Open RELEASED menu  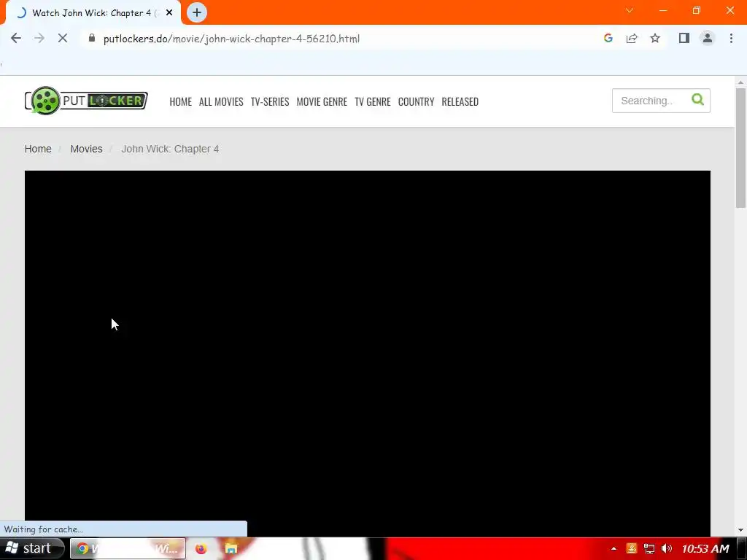pyautogui.click(x=460, y=101)
